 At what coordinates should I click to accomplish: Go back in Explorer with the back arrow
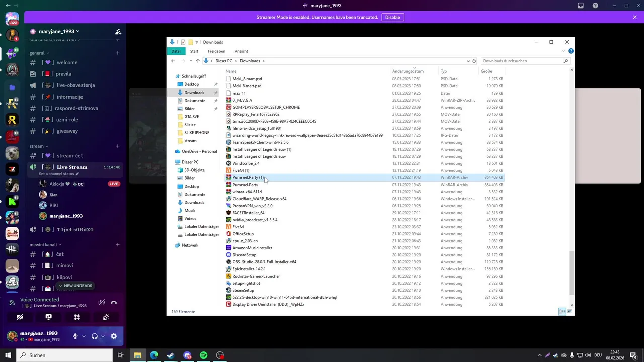pos(173,61)
